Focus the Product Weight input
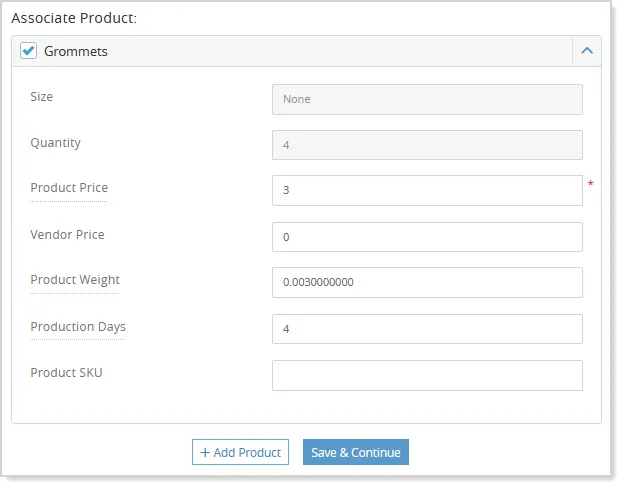 coord(427,282)
